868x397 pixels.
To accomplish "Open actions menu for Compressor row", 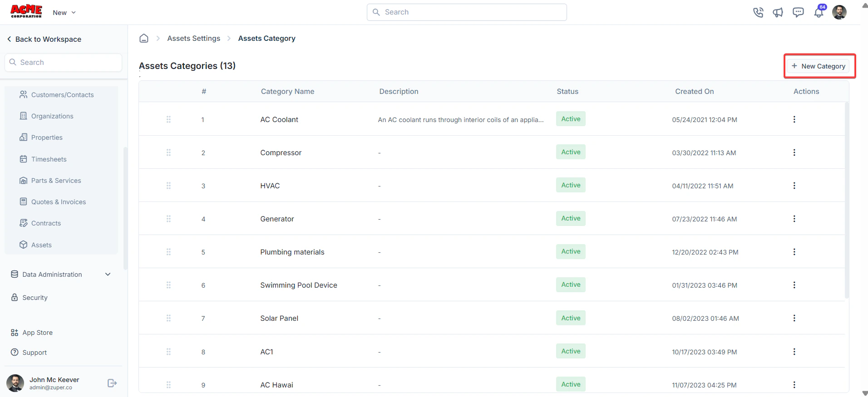I will coord(794,152).
